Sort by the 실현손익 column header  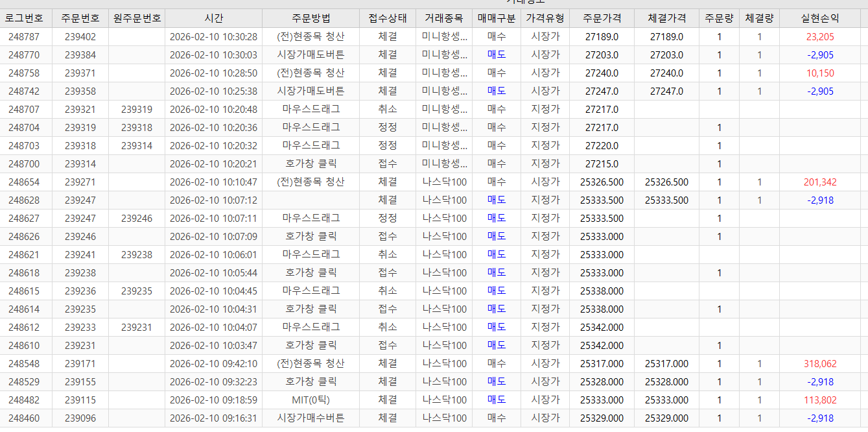point(820,18)
